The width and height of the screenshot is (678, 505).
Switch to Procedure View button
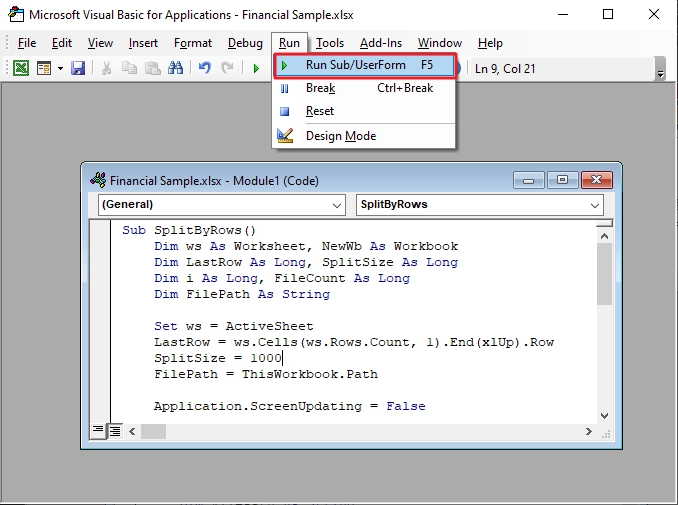[x=98, y=431]
